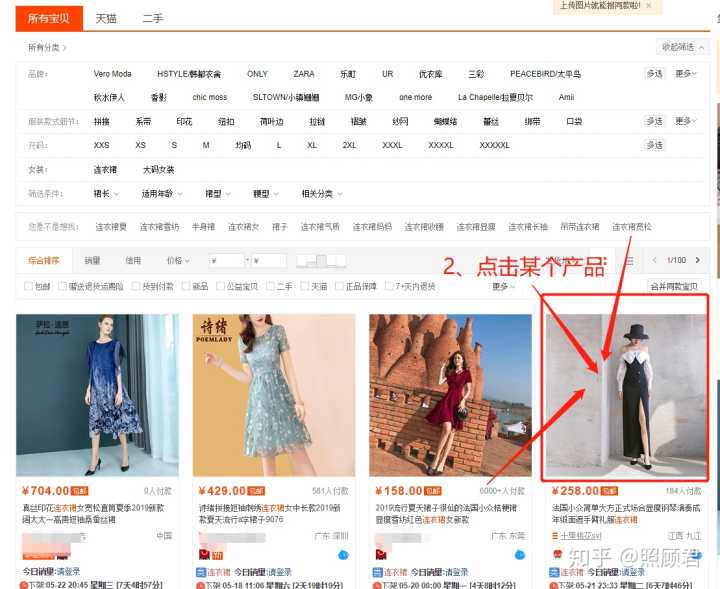The height and width of the screenshot is (589, 720).
Task: Enable 赠送退货运费险 checkbox
Action: (63, 286)
